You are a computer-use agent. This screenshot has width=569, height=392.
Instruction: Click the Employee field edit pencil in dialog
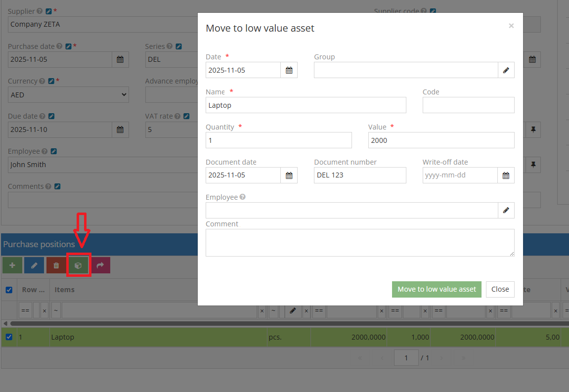coord(506,211)
